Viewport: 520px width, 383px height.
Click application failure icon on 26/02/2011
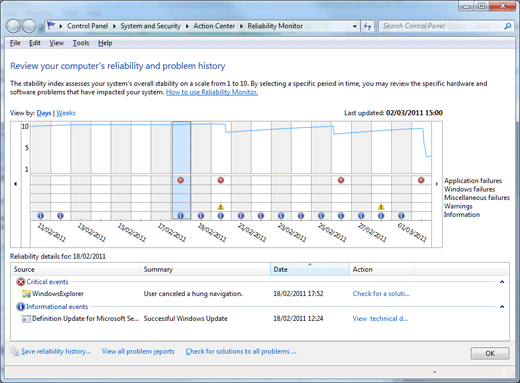(341, 180)
